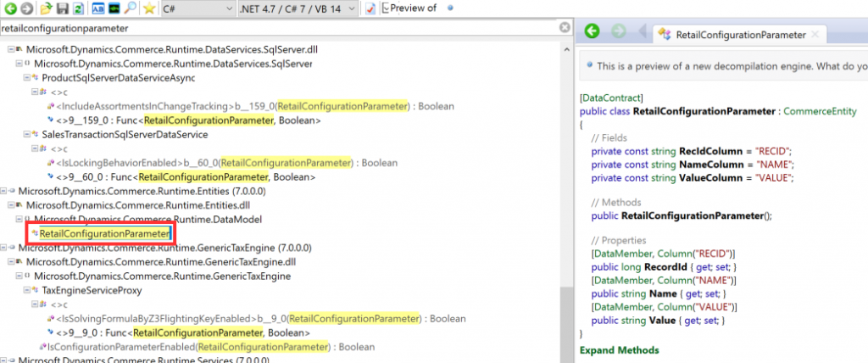Select the IsLockingBehaviorEnabled b__60_0 method

pyautogui.click(x=227, y=163)
